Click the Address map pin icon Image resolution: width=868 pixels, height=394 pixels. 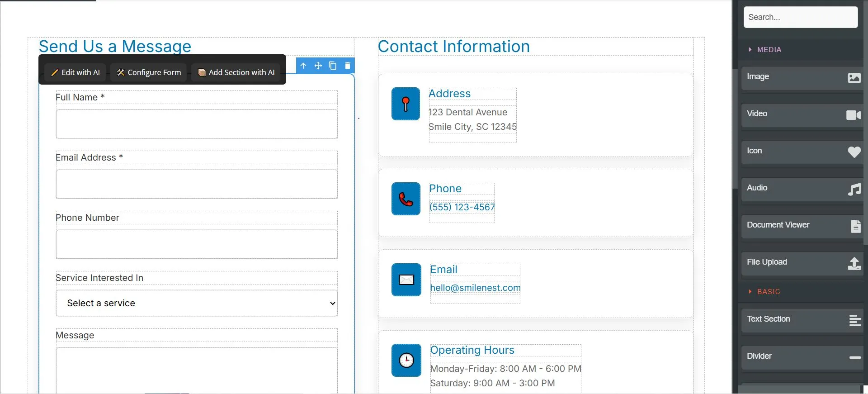(406, 104)
